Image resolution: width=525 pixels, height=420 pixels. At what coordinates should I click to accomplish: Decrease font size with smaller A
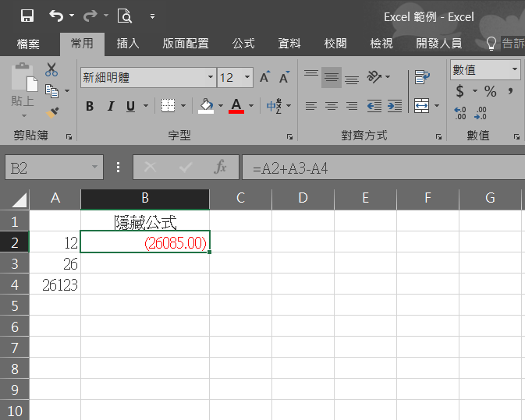click(x=284, y=77)
